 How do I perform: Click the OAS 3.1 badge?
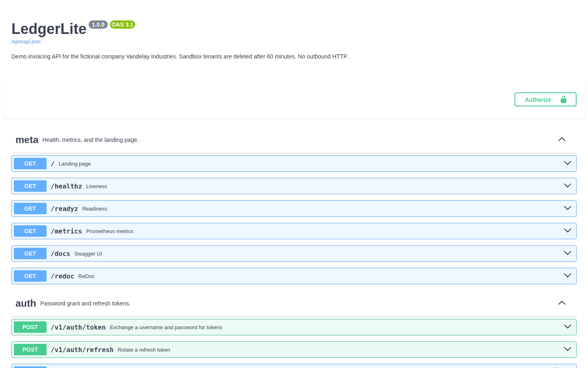point(122,25)
